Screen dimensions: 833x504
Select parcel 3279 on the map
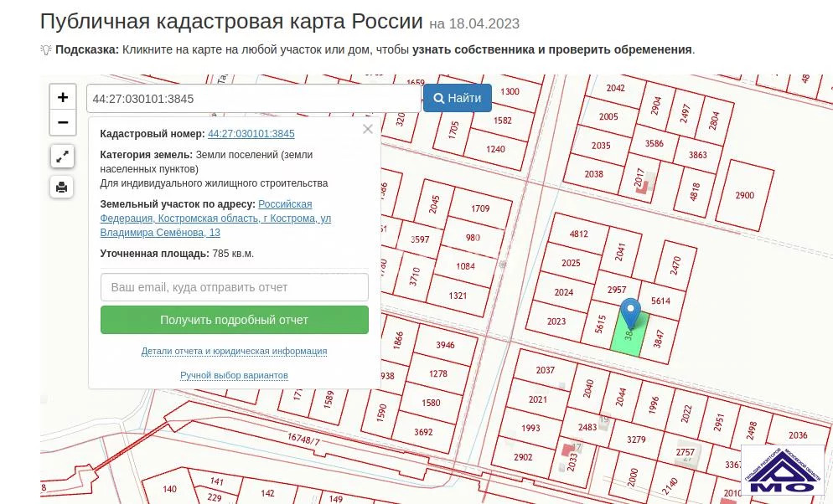coord(636,440)
